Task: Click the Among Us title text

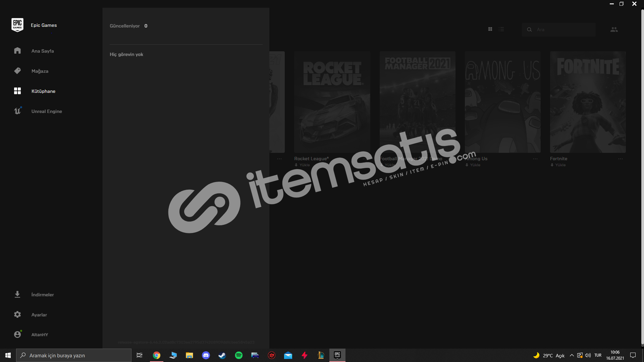Action: 476,159
